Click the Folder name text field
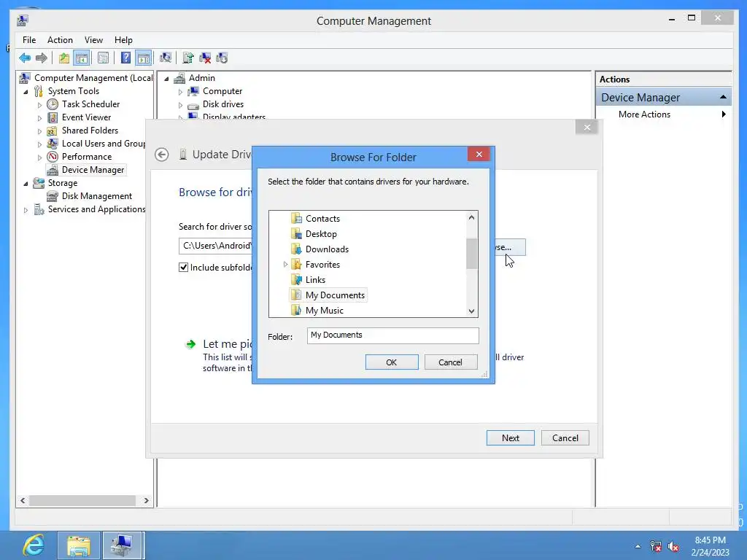This screenshot has height=560, width=747. (392, 335)
